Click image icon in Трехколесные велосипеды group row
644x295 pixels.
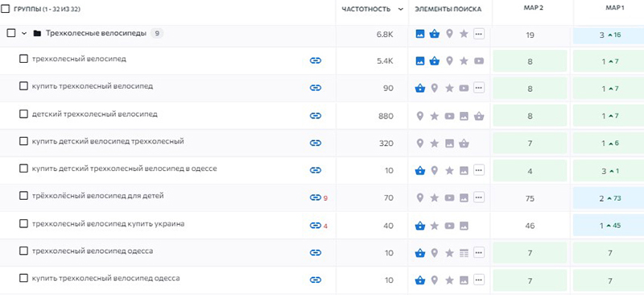click(x=419, y=34)
